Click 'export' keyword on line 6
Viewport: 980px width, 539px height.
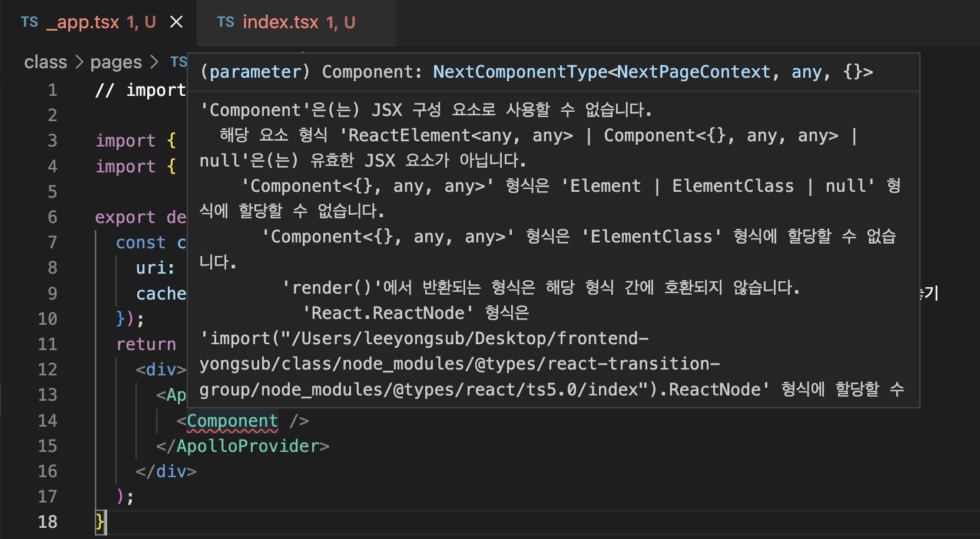point(125,217)
